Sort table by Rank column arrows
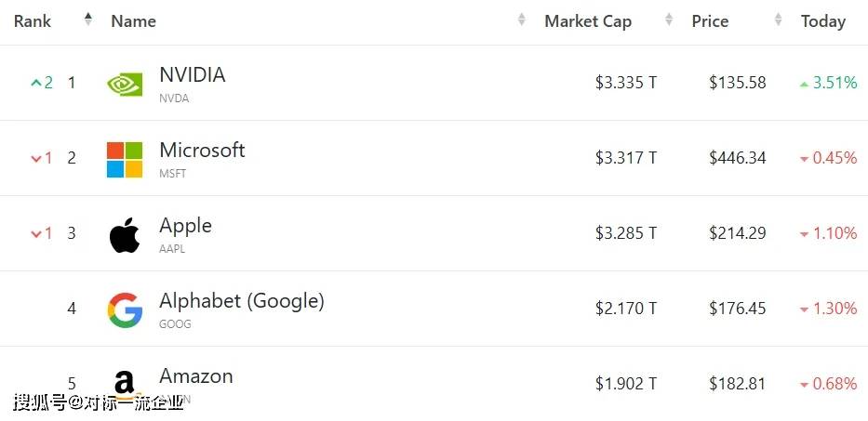The width and height of the screenshot is (868, 421). (x=88, y=20)
